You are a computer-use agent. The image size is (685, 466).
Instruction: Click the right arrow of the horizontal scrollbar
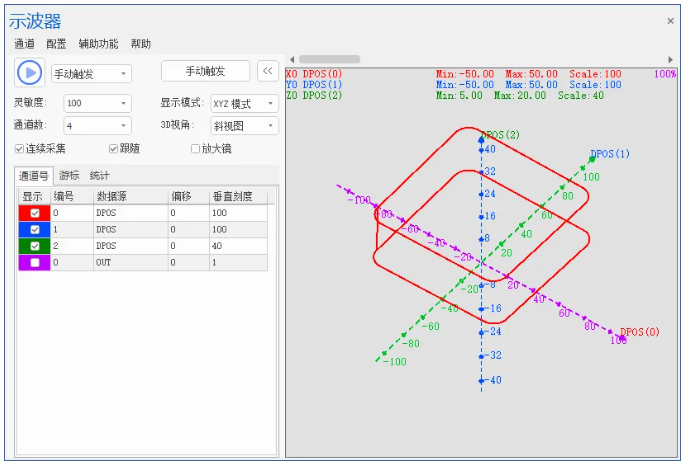(671, 59)
